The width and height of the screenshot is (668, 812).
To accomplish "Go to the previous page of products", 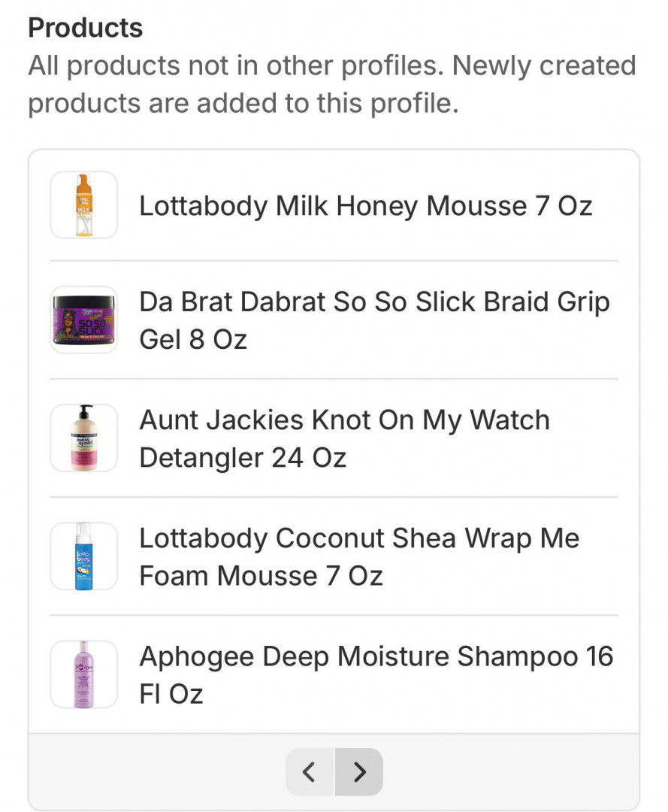I will (x=310, y=771).
